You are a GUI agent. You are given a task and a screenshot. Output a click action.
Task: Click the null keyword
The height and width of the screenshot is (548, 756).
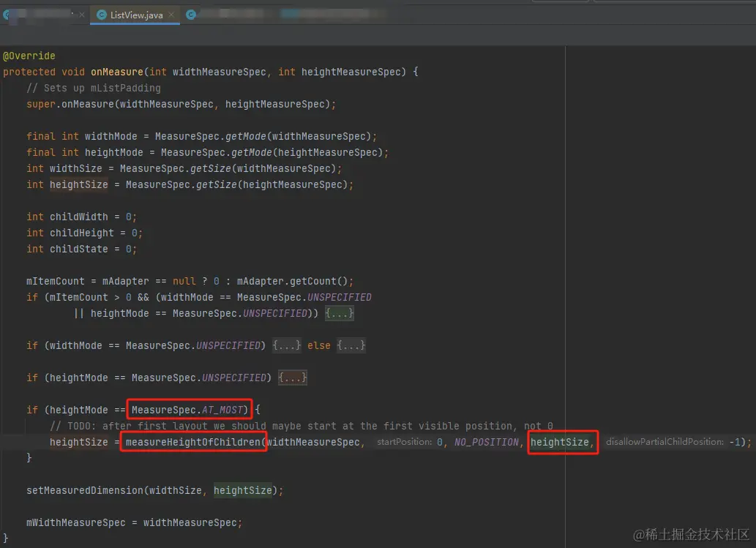click(184, 282)
